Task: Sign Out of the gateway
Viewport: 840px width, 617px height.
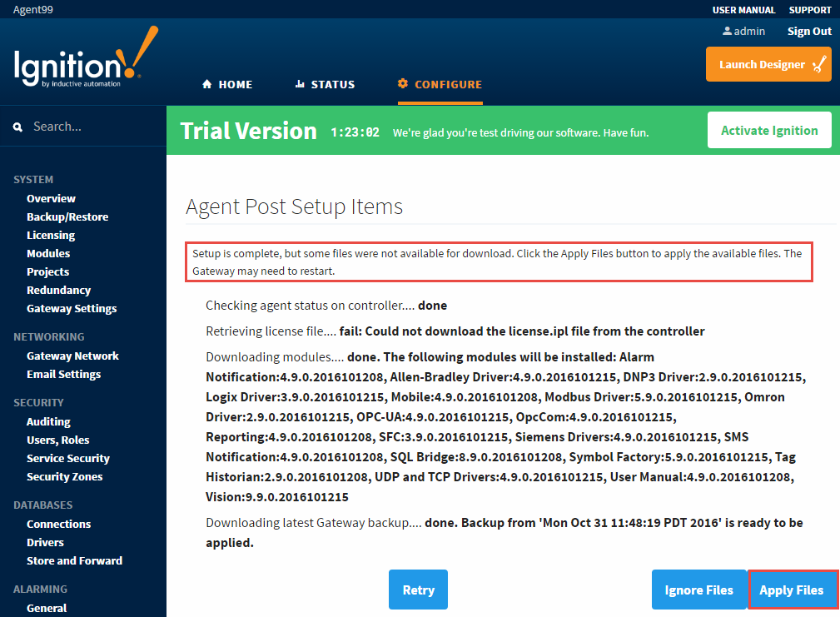Action: coord(808,31)
